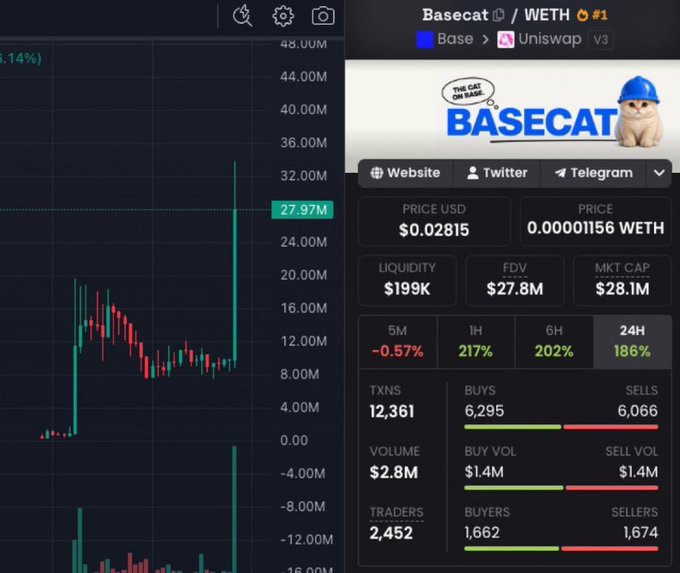Click the SELLERS count 1,674
680x573 pixels.
tap(641, 532)
